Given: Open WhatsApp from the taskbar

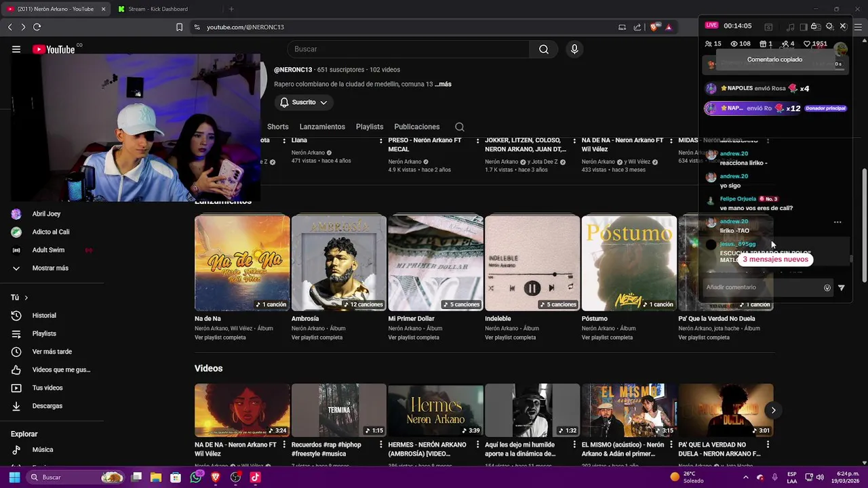Looking at the screenshot, I should (196, 477).
